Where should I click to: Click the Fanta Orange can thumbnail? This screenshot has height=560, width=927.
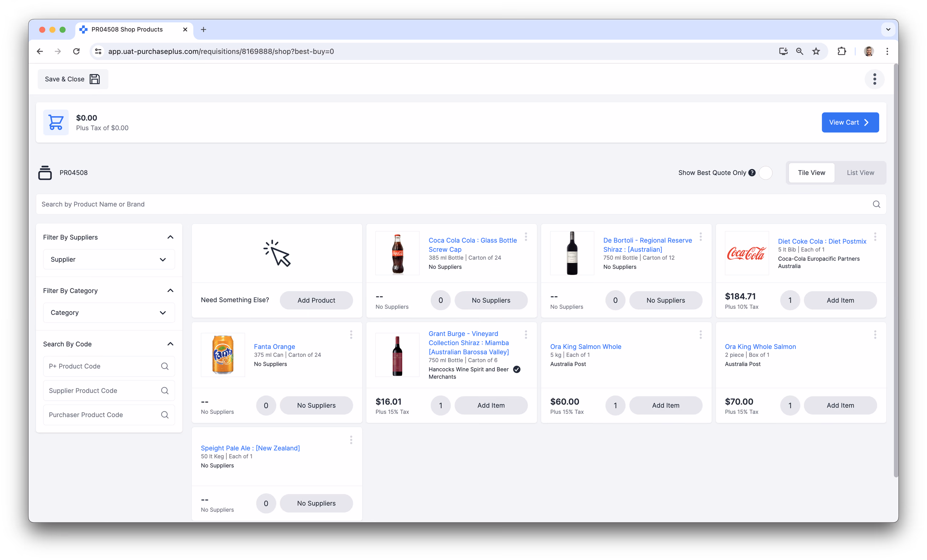pos(223,355)
